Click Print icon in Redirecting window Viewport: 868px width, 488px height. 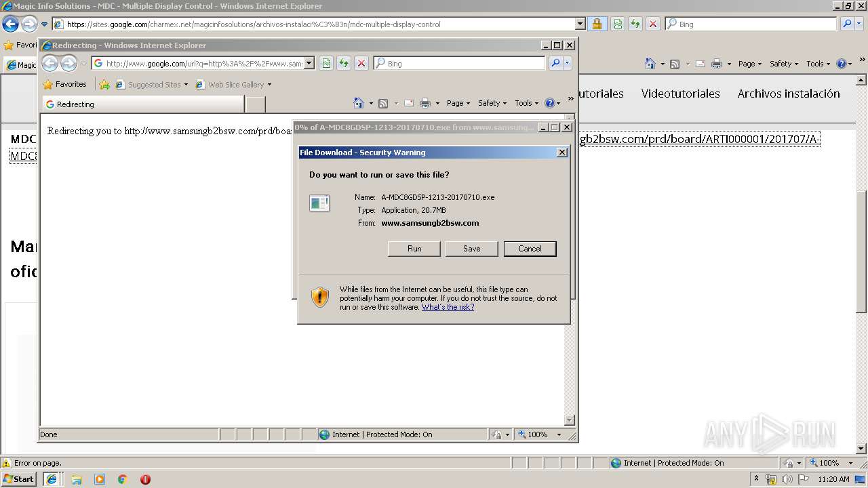(425, 103)
